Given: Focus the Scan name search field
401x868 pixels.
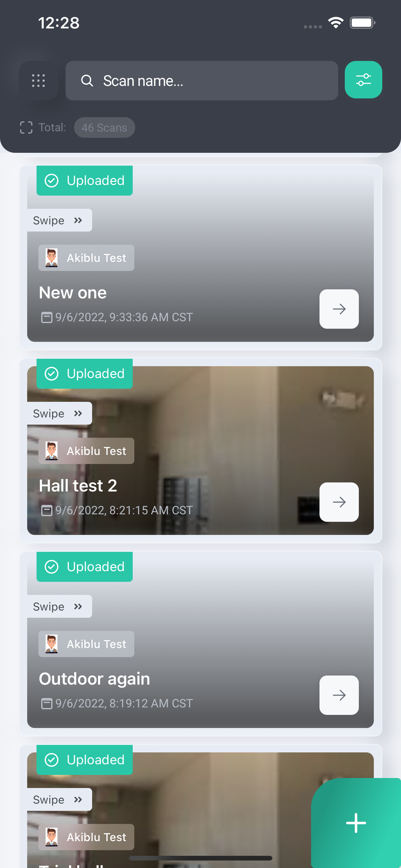Looking at the screenshot, I should click(x=202, y=81).
